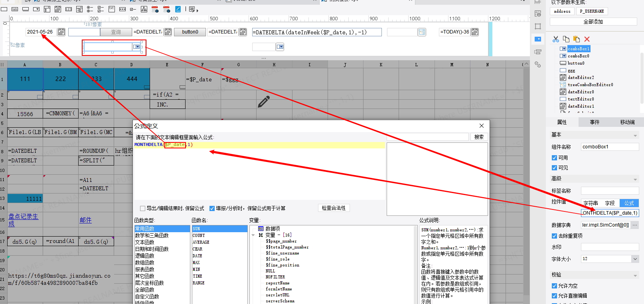Viewport: 644px width, 304px height.
Task: Click the 组件名称 comboBox1 name field
Action: (x=610, y=147)
